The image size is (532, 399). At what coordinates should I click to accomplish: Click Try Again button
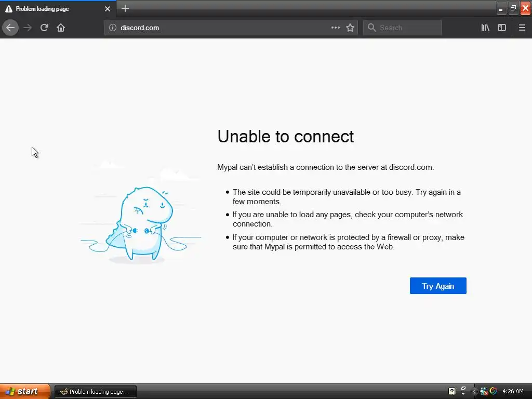438,286
